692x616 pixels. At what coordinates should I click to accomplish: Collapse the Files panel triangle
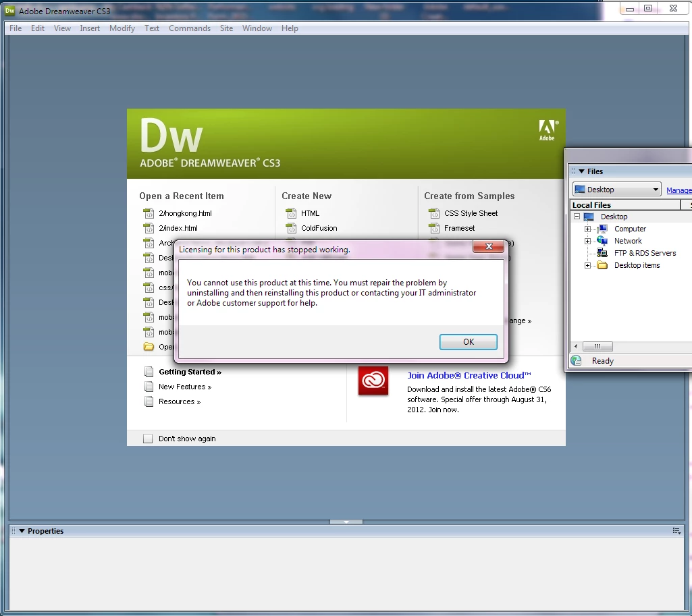click(582, 171)
